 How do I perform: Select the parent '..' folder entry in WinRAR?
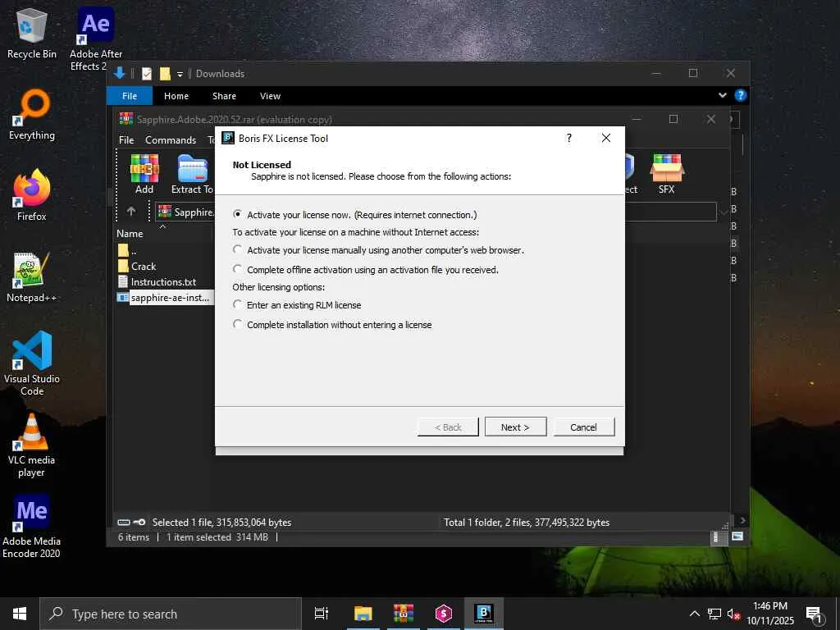click(127, 250)
